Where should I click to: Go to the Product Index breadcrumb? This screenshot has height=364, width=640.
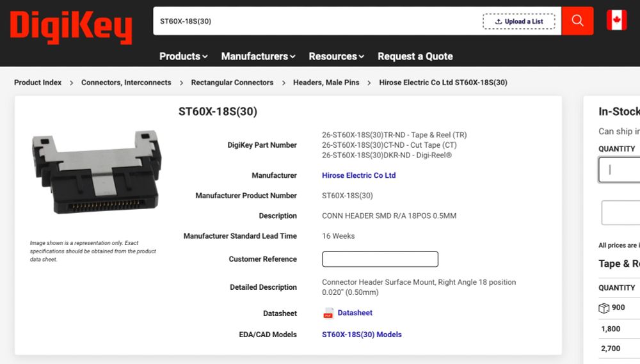click(x=38, y=83)
